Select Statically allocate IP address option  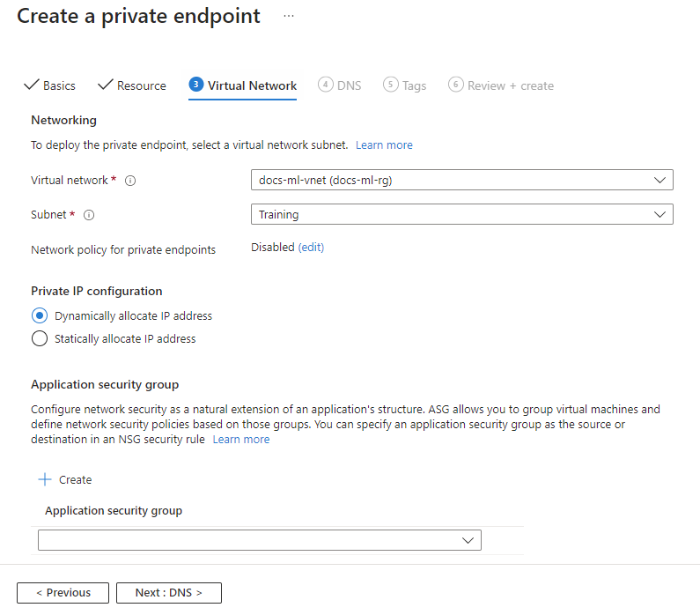point(39,338)
